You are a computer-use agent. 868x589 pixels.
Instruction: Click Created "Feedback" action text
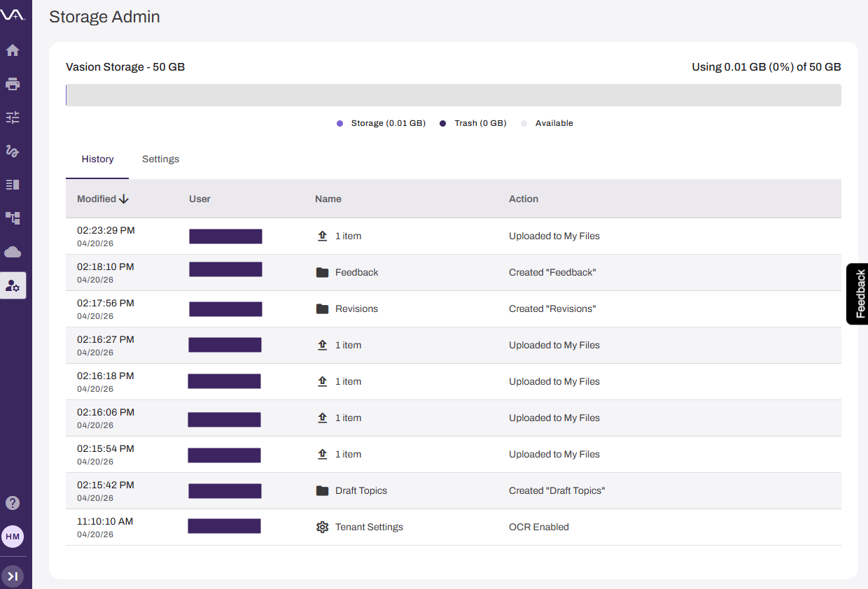click(552, 273)
